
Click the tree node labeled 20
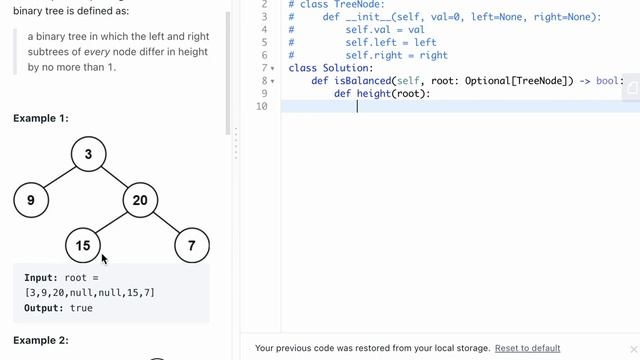[140, 200]
